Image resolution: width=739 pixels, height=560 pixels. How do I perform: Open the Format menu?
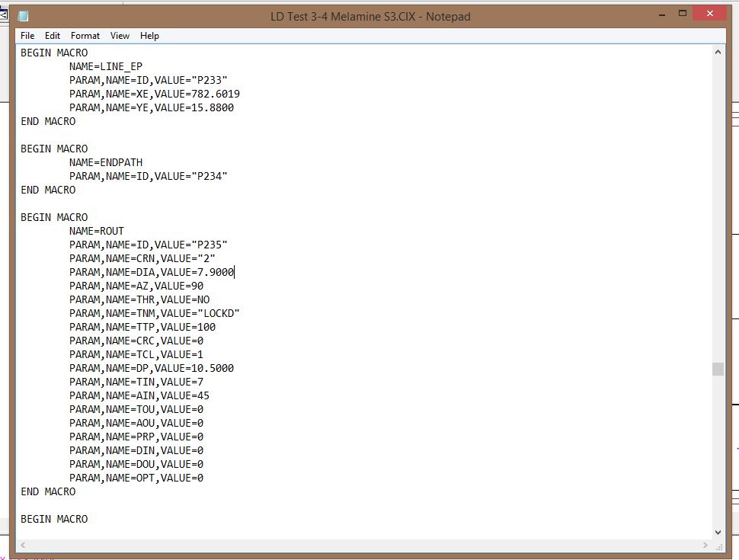click(x=85, y=36)
